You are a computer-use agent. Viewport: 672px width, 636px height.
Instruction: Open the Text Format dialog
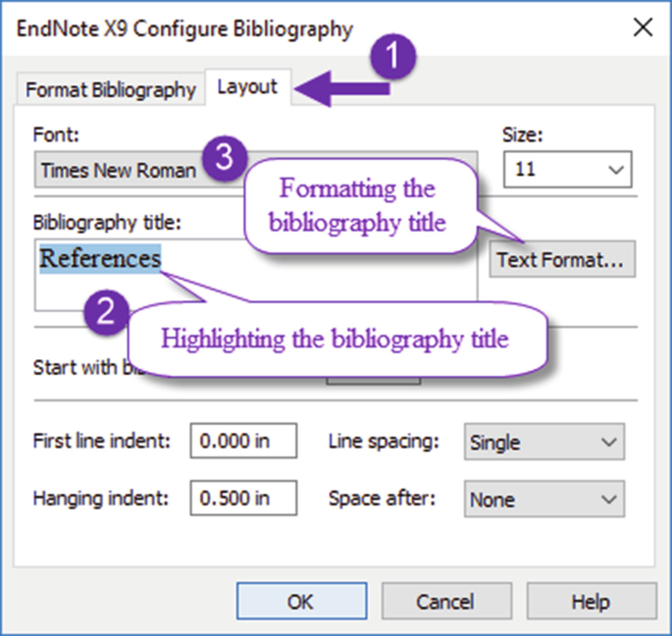[561, 259]
